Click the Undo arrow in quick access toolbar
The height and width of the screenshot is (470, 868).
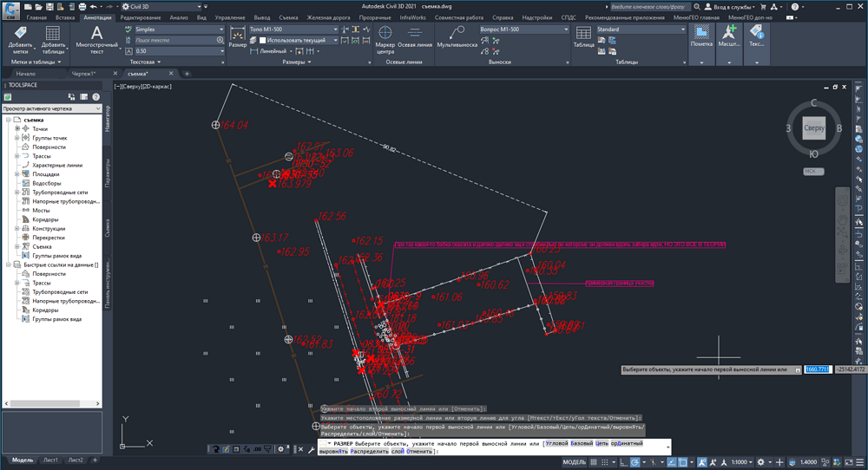pos(94,7)
